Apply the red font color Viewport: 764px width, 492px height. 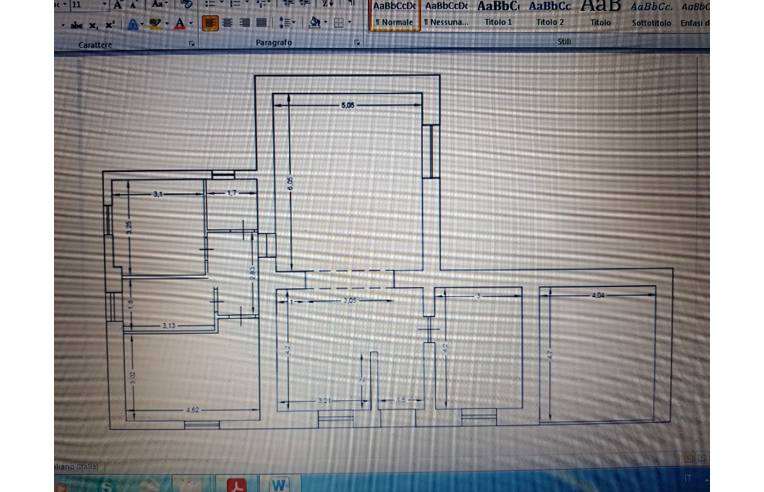[180, 22]
